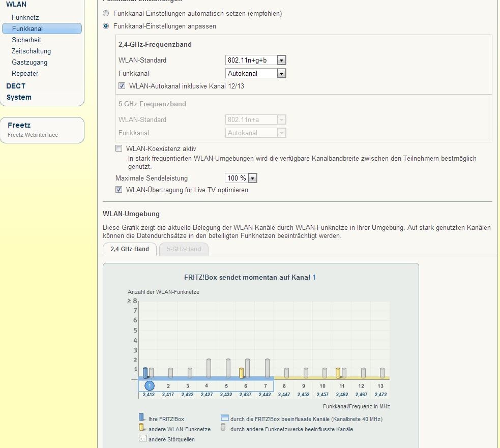Open disabled 5-GHz Funkkanal Autokanal dropdown

tap(255, 133)
